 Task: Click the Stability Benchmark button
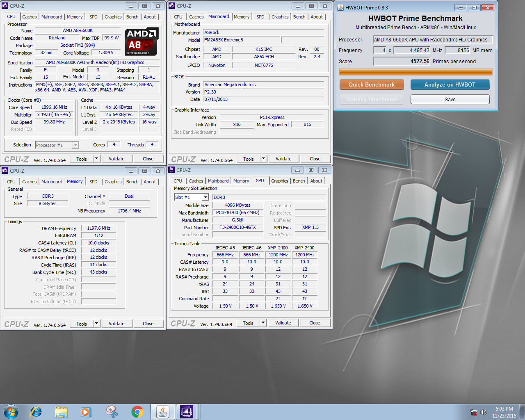pyautogui.click(x=372, y=99)
